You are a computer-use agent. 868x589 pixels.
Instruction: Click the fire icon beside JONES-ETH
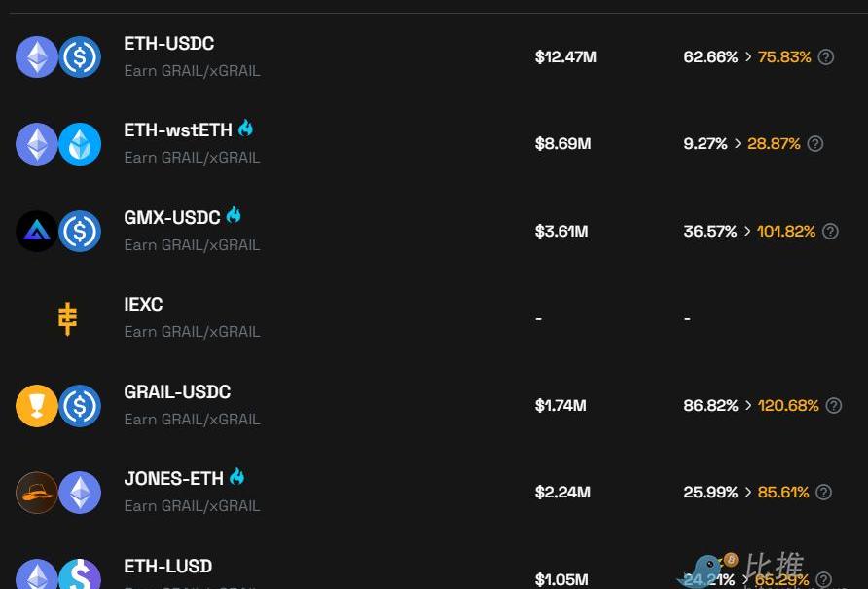[236, 477]
